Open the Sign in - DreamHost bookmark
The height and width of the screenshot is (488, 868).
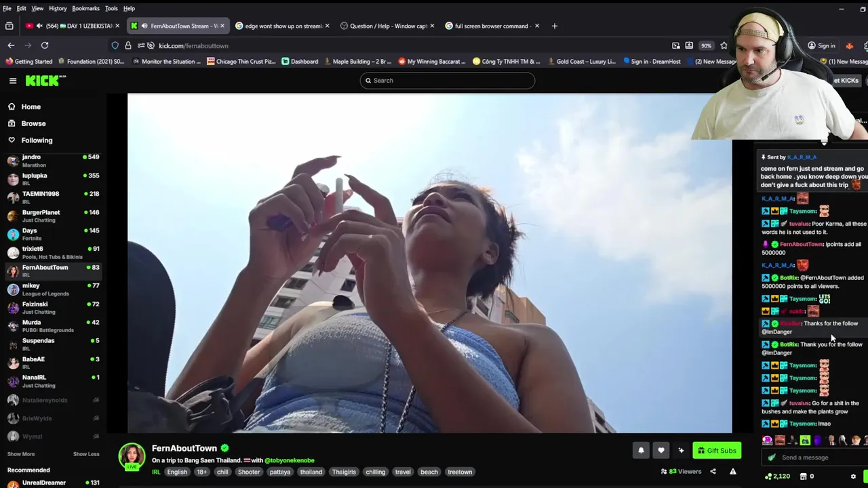click(x=650, y=61)
